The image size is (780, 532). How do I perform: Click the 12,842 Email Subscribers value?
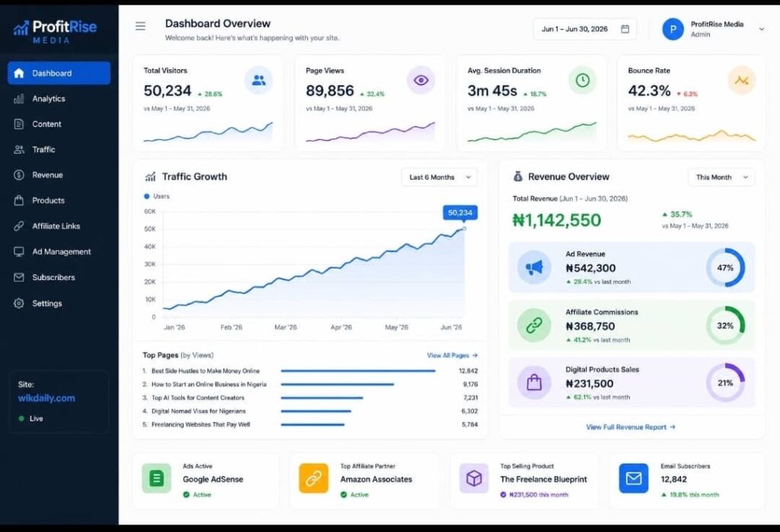click(673, 479)
